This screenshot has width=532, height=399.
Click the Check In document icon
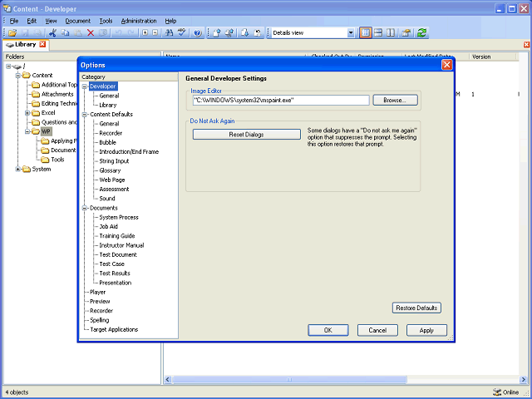(217, 33)
